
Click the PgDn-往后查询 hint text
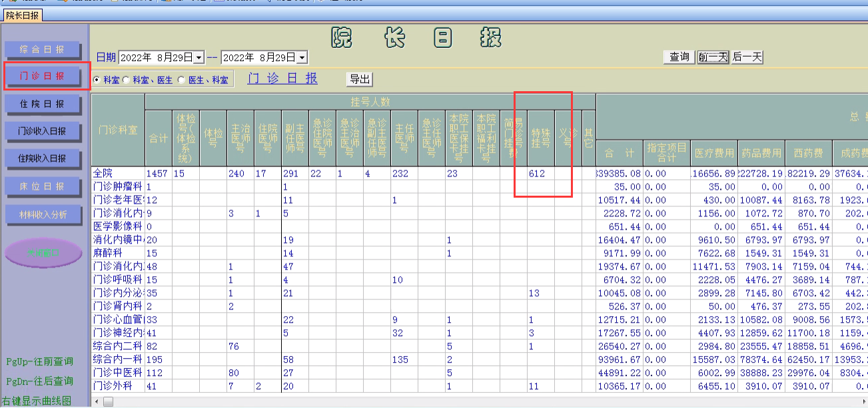click(x=39, y=381)
